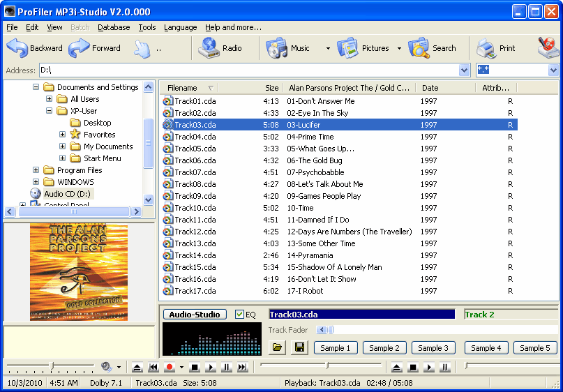This screenshot has width=563, height=392.
Task: Click the Sample 2 button
Action: tap(384, 348)
